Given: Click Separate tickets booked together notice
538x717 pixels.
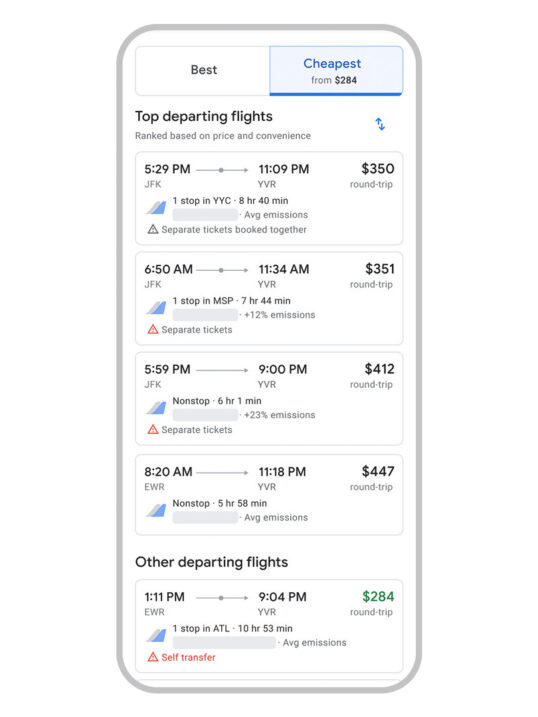Looking at the screenshot, I should pos(234,230).
